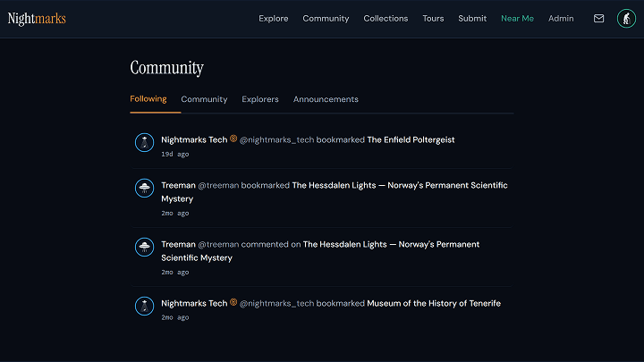Click Nightmarks Tech name in Enfield row
Image resolution: width=644 pixels, height=362 pixels.
(194, 140)
